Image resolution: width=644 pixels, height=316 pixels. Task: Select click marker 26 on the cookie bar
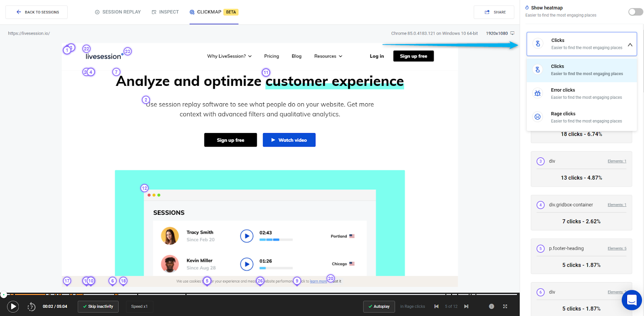[260, 281]
